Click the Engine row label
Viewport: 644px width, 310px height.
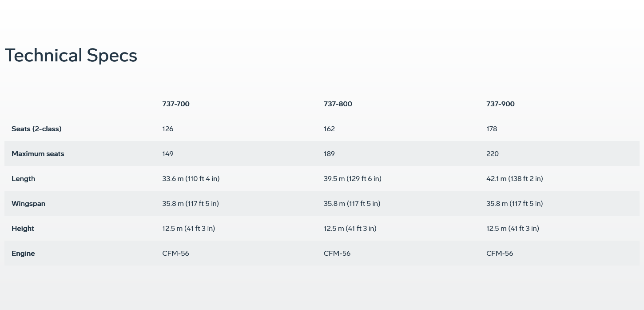point(23,254)
